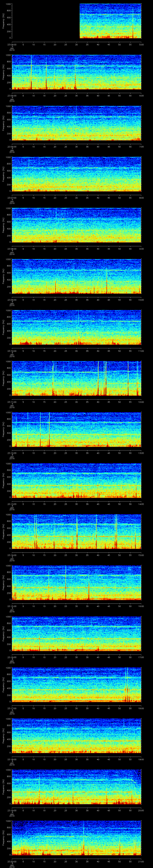Select the spectrogram panel starting at 23:06:00

point(77,123)
